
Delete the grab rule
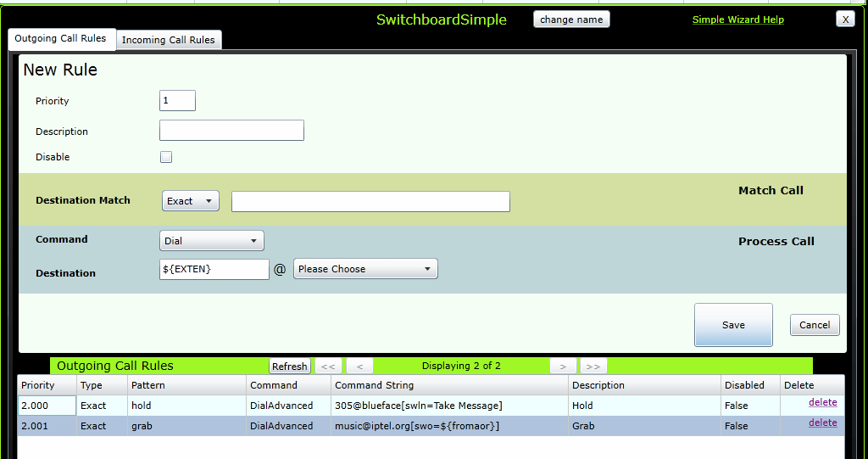tap(822, 423)
